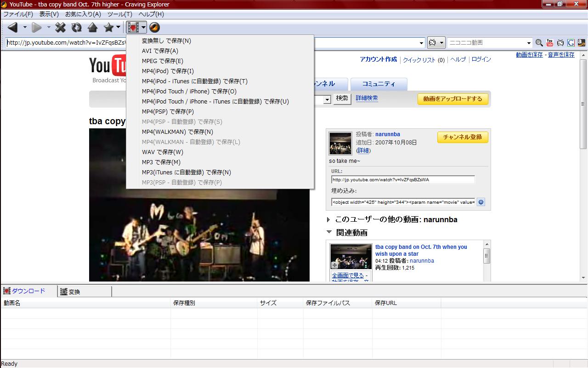Open Google via the G shortcut icon

point(571,43)
